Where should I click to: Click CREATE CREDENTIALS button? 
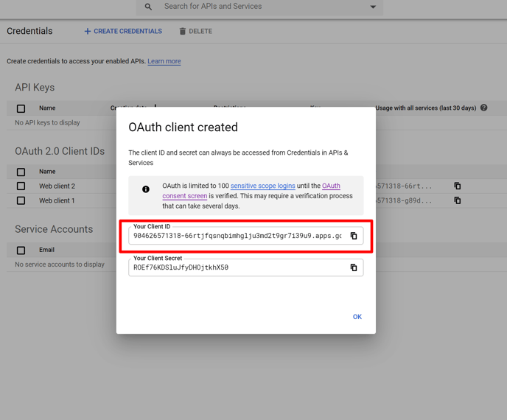point(123,31)
